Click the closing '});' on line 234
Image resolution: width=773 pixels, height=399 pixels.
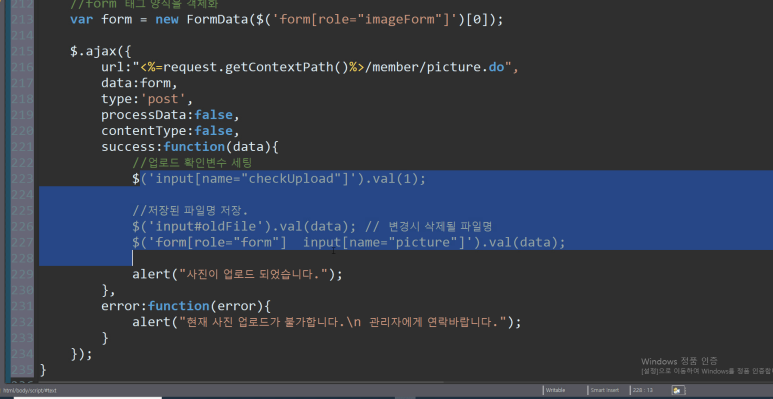pos(81,354)
